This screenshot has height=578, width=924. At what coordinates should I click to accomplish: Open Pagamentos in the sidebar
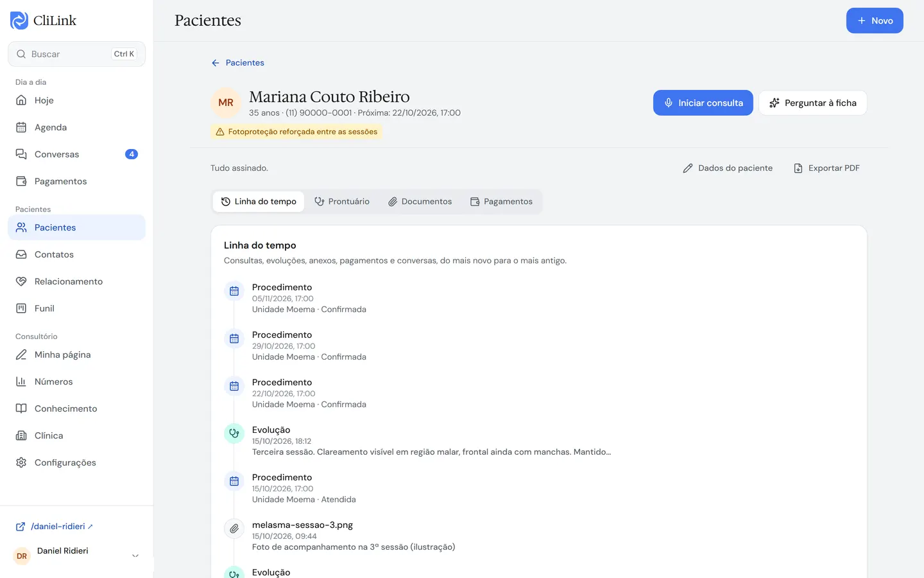76,181
